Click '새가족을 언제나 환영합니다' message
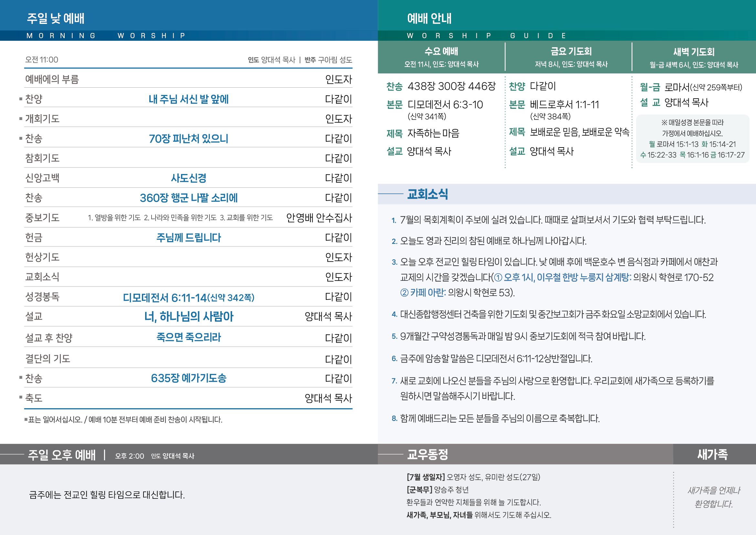 point(714,497)
